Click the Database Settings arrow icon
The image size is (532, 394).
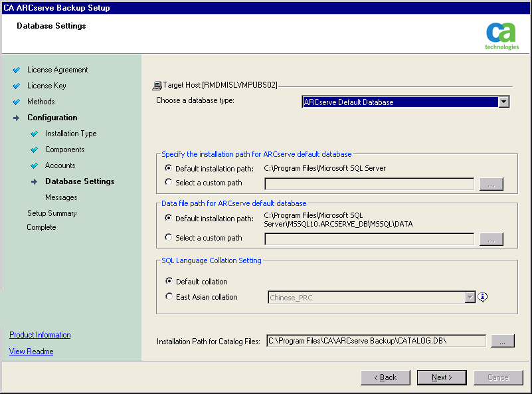point(35,181)
